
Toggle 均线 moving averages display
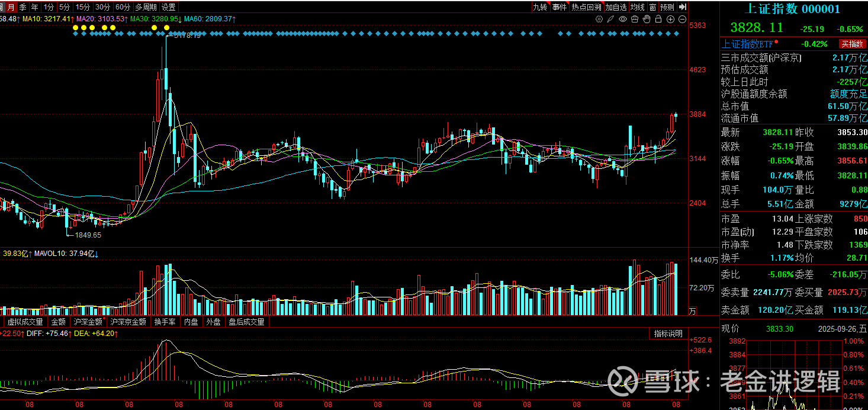pos(638,7)
